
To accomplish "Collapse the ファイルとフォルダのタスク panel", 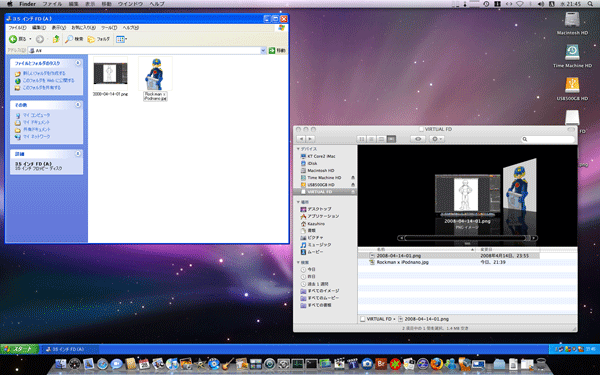I will 78,63.
